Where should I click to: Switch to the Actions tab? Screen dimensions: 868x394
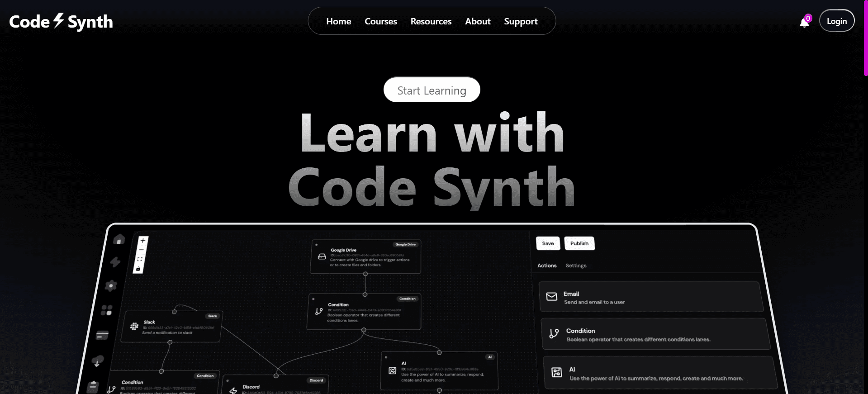(x=547, y=266)
